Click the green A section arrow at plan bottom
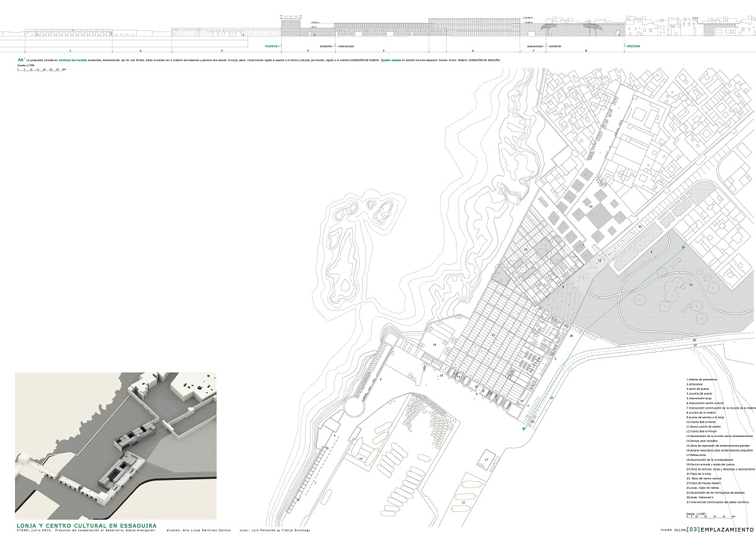The height and width of the screenshot is (536, 756). pos(523,428)
